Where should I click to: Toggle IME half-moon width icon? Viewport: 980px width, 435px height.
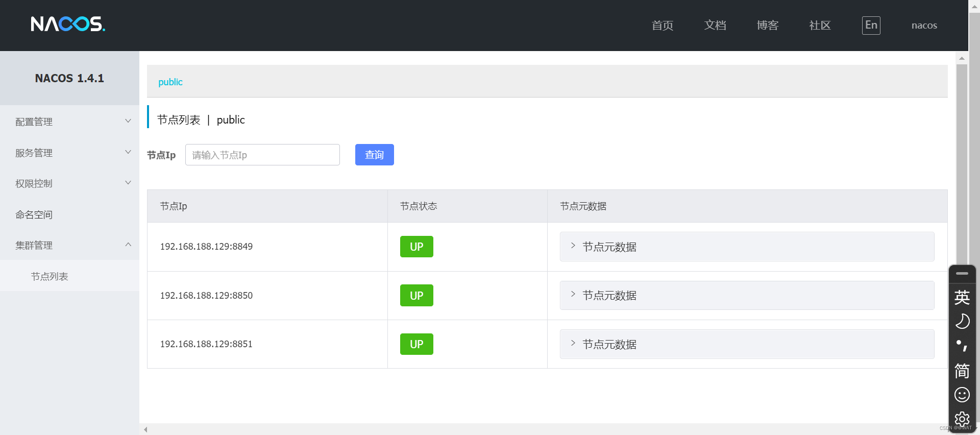tap(962, 321)
